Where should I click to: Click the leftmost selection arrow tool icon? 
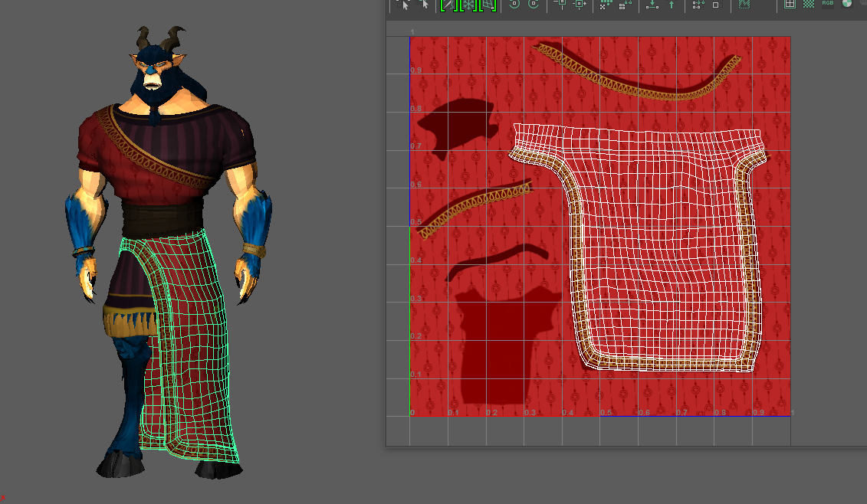[406, 5]
